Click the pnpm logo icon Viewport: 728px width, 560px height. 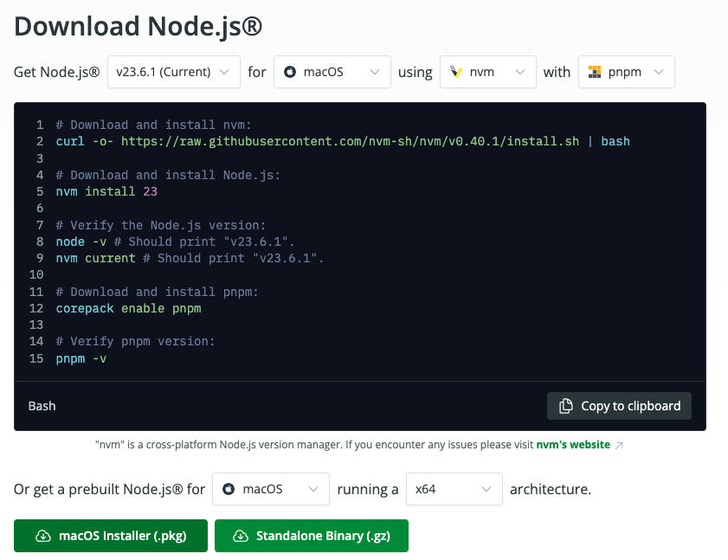(595, 72)
